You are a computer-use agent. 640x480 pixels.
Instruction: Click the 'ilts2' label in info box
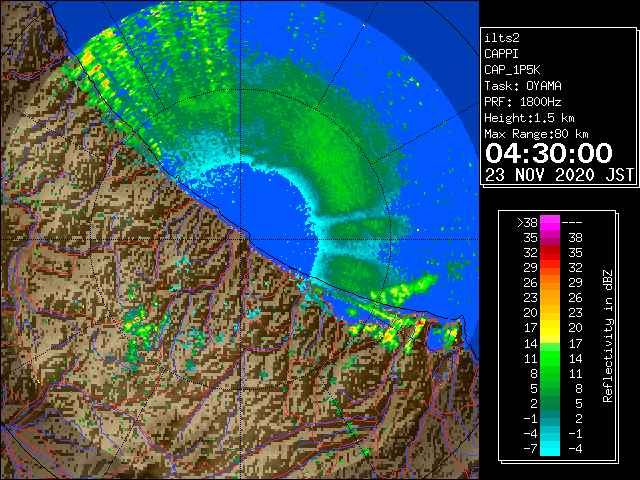pos(502,38)
